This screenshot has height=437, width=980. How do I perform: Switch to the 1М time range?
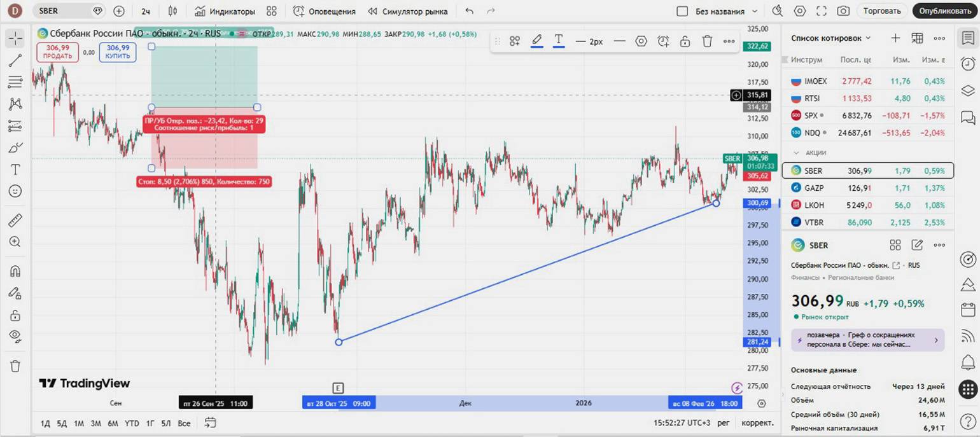pos(79,423)
